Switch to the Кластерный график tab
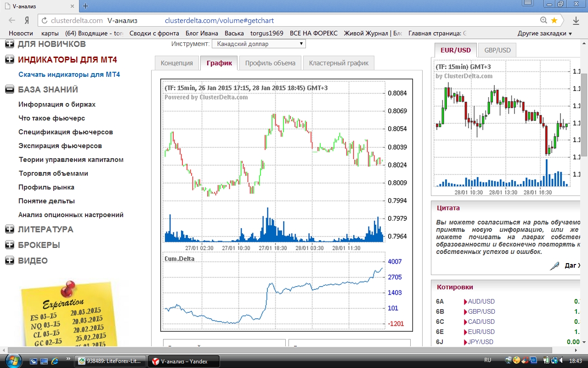The width and height of the screenshot is (588, 368). (x=339, y=63)
